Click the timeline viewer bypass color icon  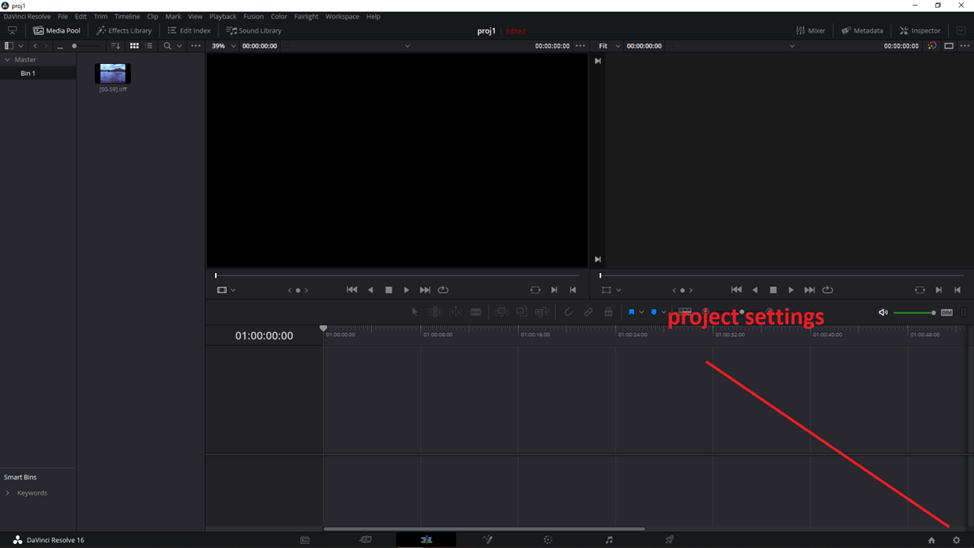tap(932, 46)
